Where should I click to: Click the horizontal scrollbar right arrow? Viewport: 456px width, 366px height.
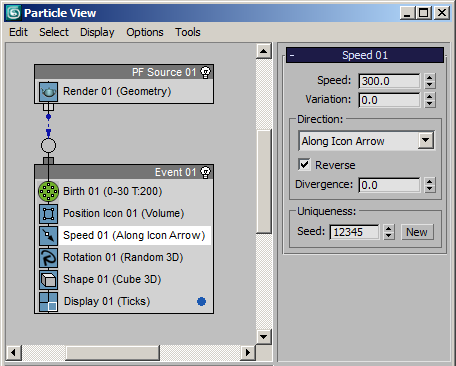[248, 352]
